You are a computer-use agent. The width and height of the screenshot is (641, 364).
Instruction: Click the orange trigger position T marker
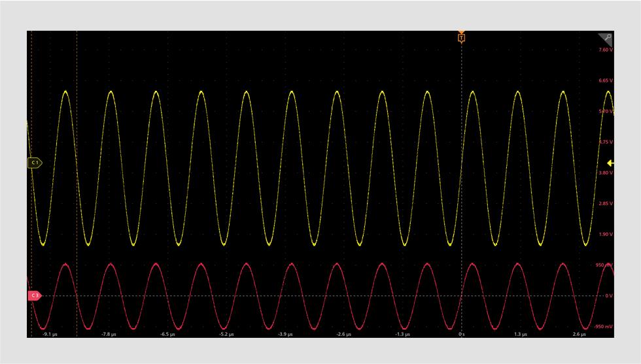point(461,38)
